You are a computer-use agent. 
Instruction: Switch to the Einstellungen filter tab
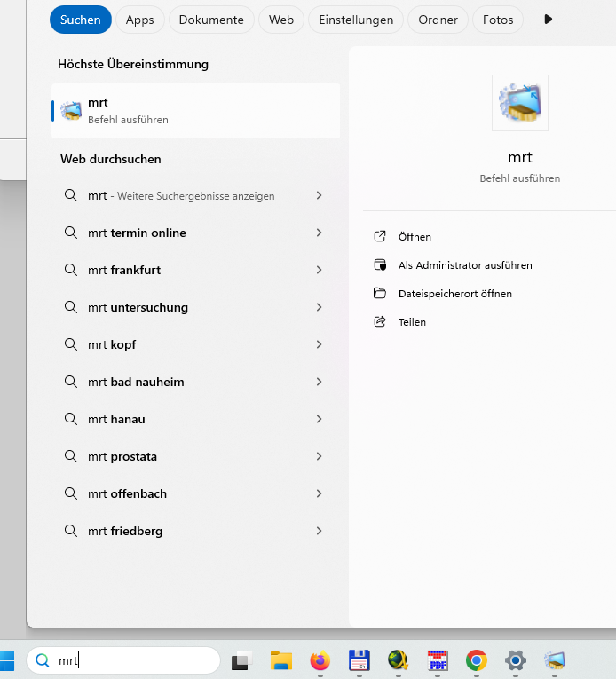356,20
